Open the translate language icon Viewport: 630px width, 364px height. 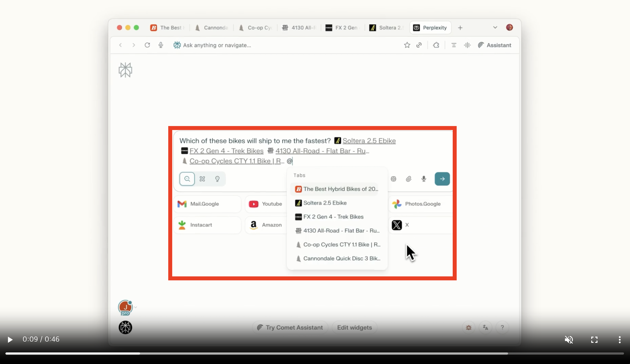click(x=486, y=328)
